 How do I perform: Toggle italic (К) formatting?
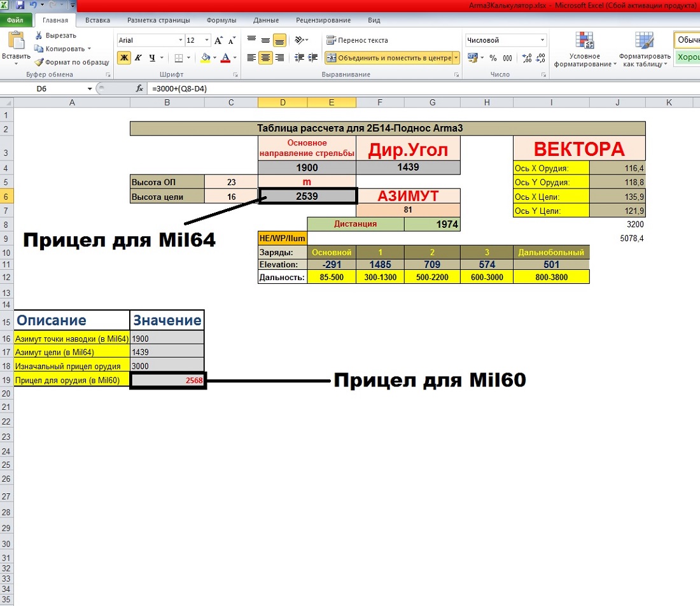click(x=138, y=57)
